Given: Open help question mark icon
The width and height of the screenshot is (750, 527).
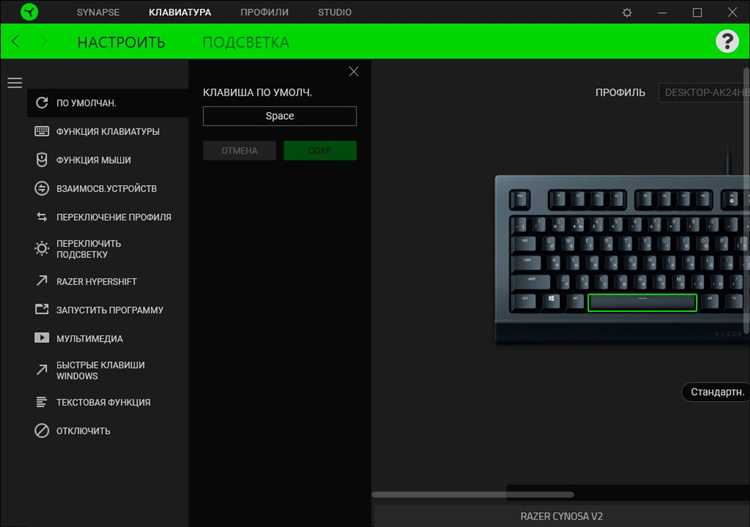Looking at the screenshot, I should [x=727, y=42].
